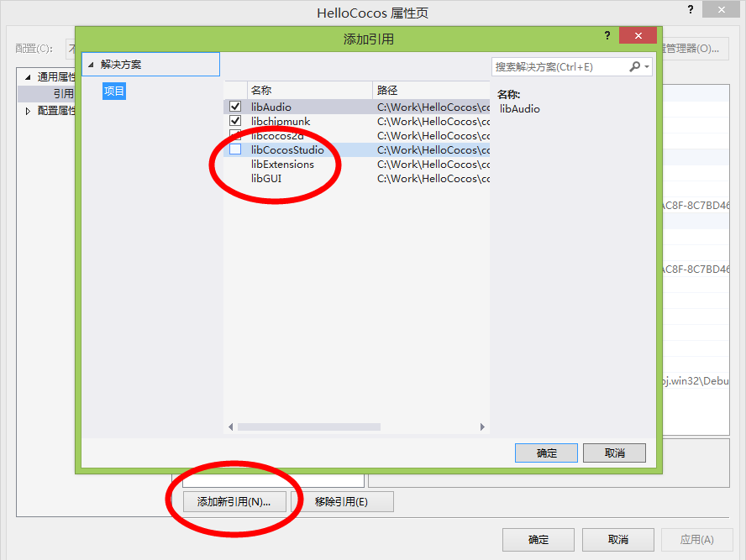Viewport: 746px width, 560px height.
Task: Collapse the 解决方案 section
Action: click(x=91, y=65)
